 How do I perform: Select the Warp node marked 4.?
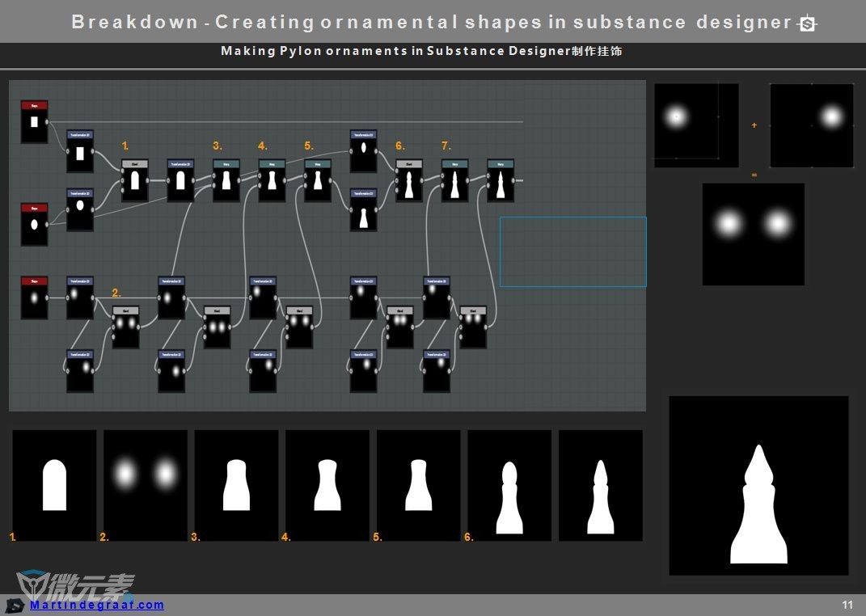[x=272, y=180]
